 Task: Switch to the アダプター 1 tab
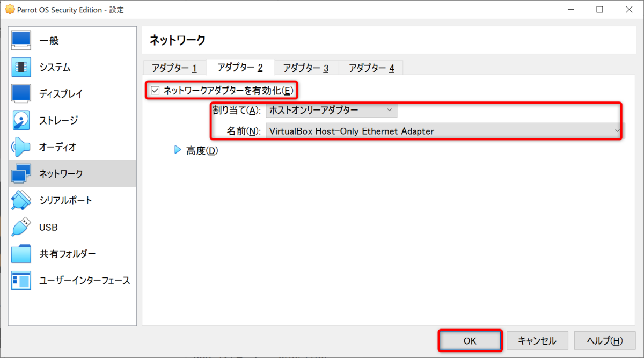click(x=174, y=68)
